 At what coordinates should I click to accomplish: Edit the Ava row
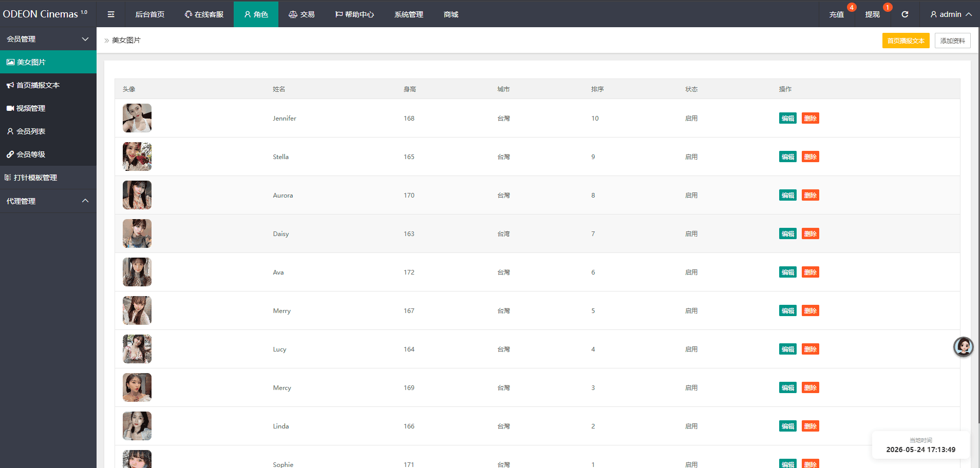(x=788, y=272)
